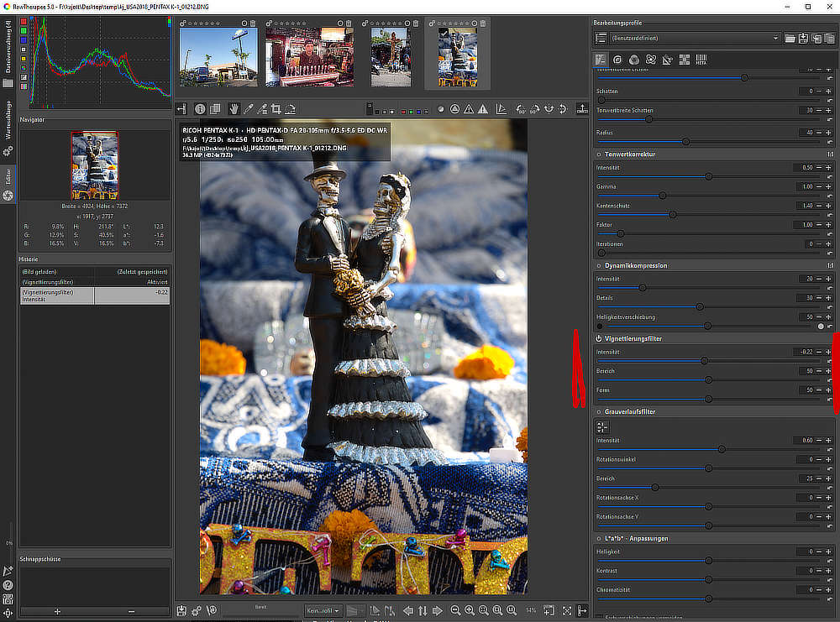Switch to the Meta data tab
This screenshot has width=840, height=622.
701,60
